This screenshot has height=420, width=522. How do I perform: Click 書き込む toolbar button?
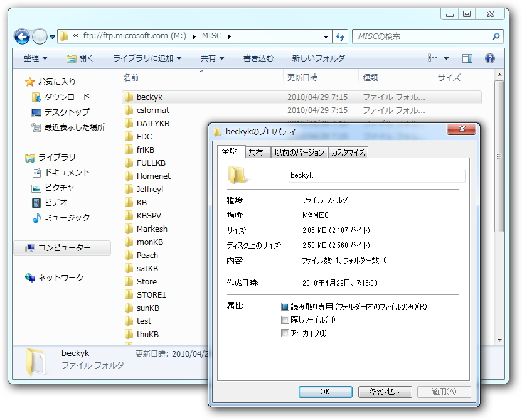tap(258, 58)
